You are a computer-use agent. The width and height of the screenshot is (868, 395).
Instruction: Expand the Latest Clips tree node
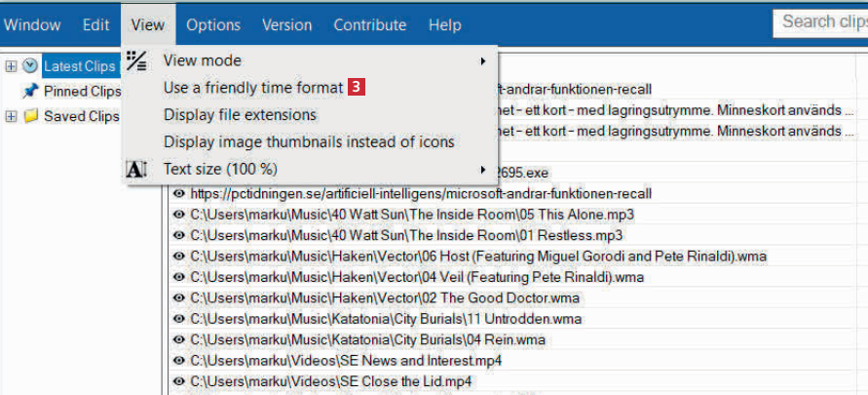[11, 66]
